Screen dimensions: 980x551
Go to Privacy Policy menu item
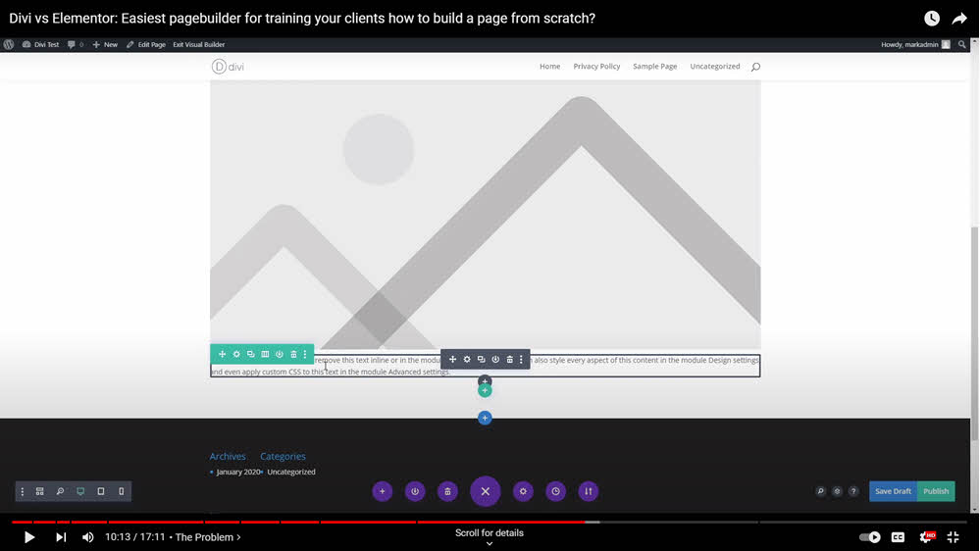[x=596, y=67]
